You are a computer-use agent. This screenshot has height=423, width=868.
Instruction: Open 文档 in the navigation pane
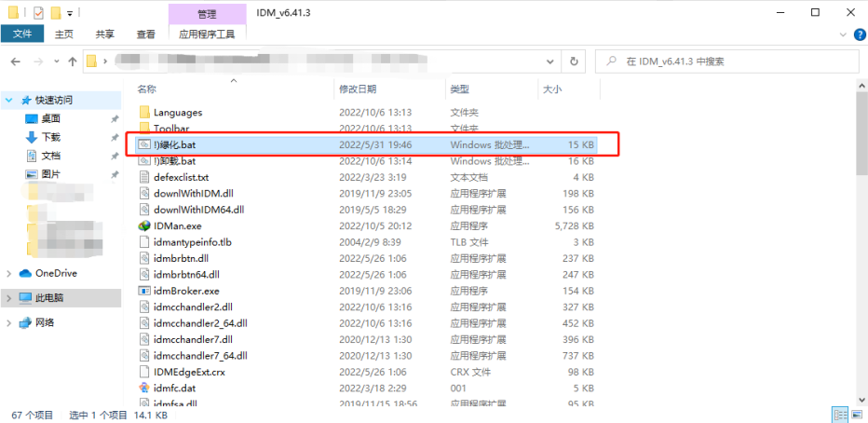coord(50,157)
